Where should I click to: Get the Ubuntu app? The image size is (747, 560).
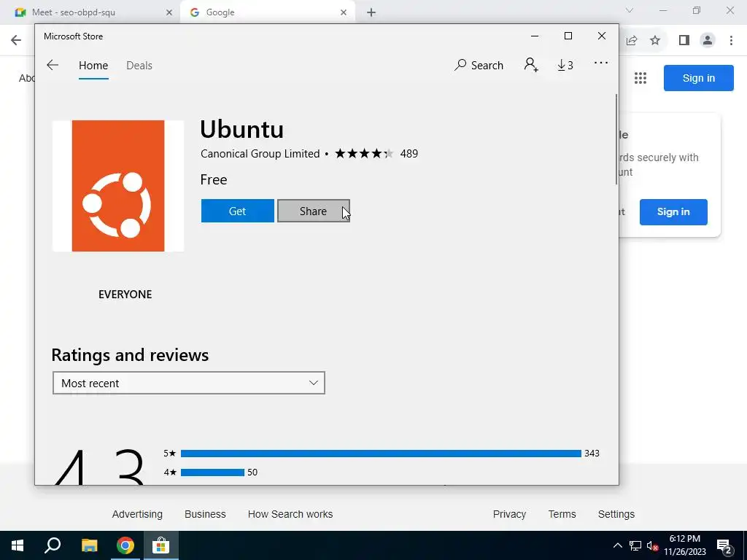coord(237,211)
